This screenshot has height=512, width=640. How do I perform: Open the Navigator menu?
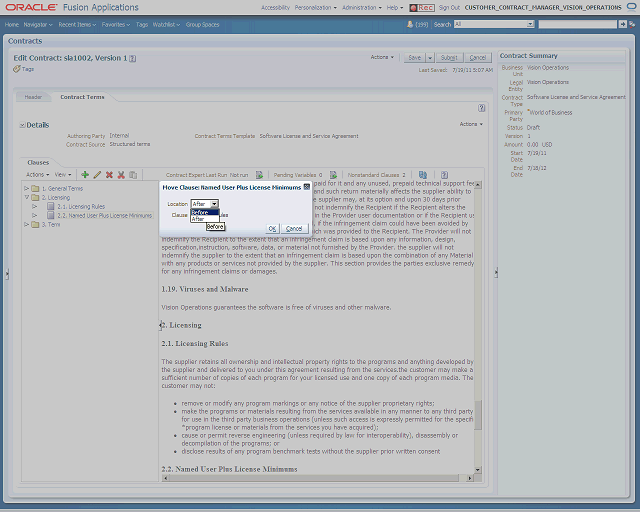(x=38, y=24)
